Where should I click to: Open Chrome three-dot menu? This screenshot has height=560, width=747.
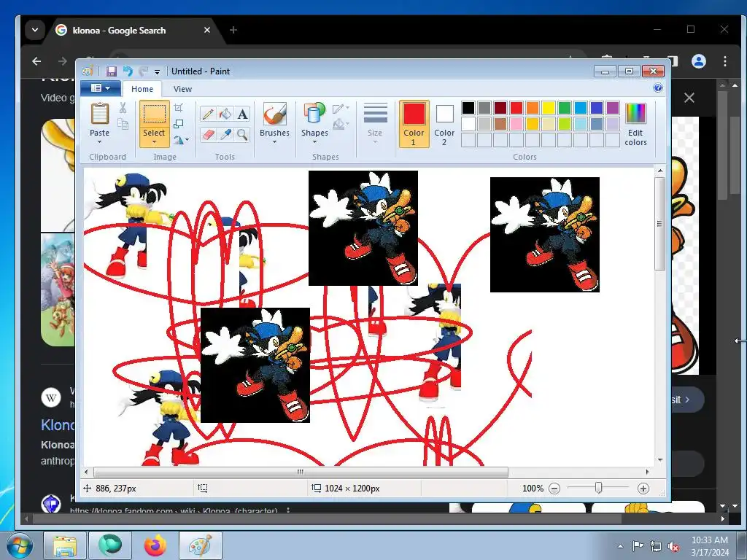[x=724, y=61]
